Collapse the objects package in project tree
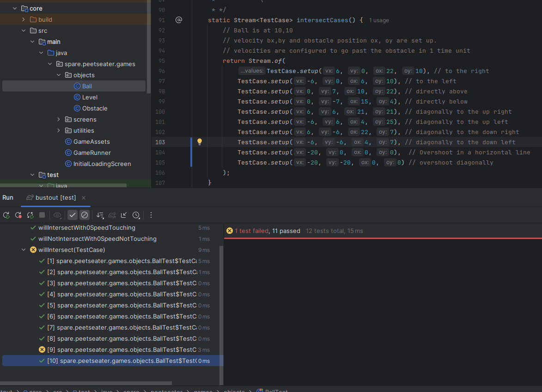Image resolution: width=542 pixels, height=392 pixels. tap(59, 75)
